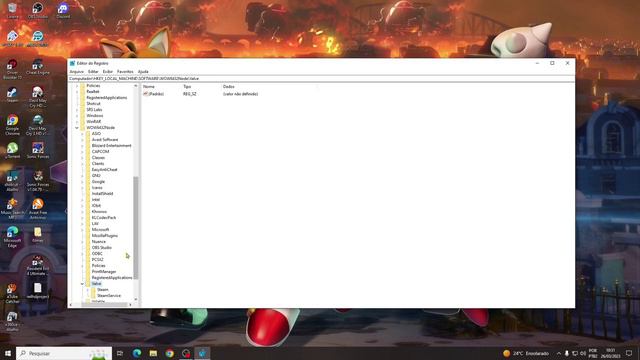Select the Resident Evil 4 Ultimate icon
Viewport: 640px width, 360px height.
(x=38, y=265)
